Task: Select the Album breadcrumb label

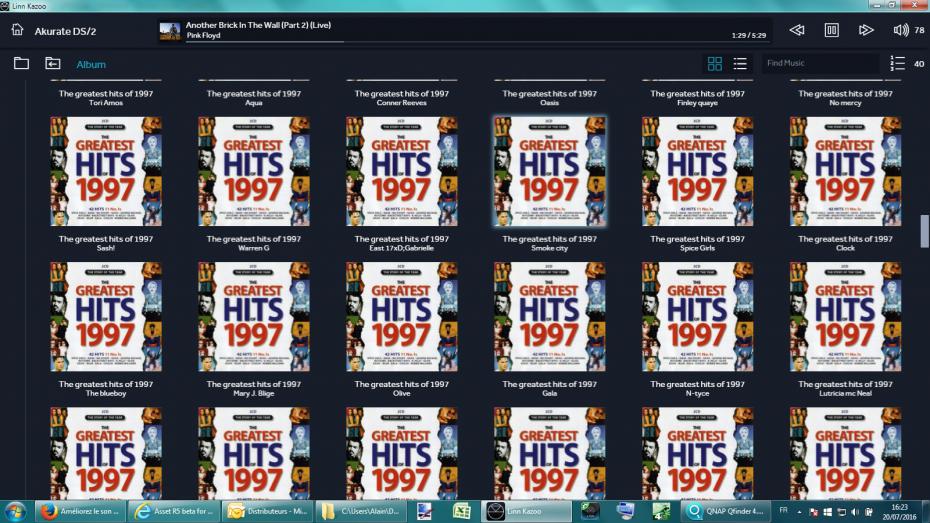Action: pos(91,64)
